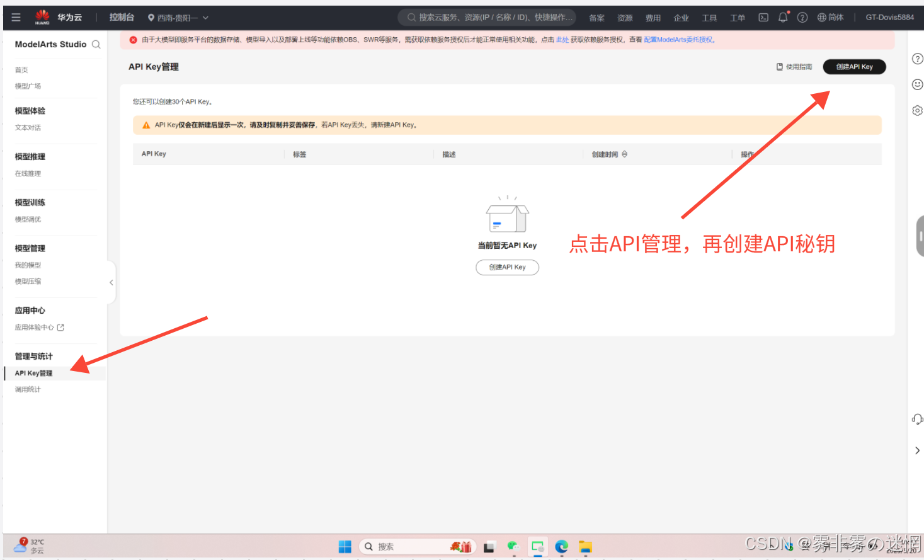This screenshot has height=560, width=924.
Task: Open 模型广场 in sidebar
Action: [28, 86]
